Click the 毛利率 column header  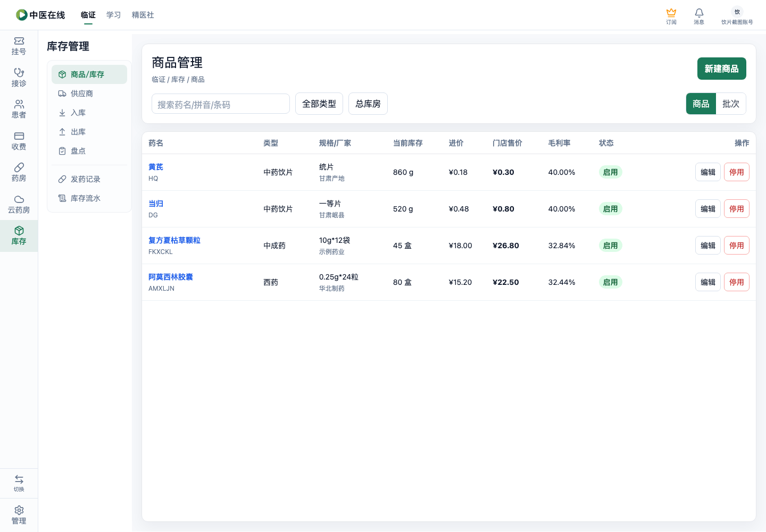point(560,143)
